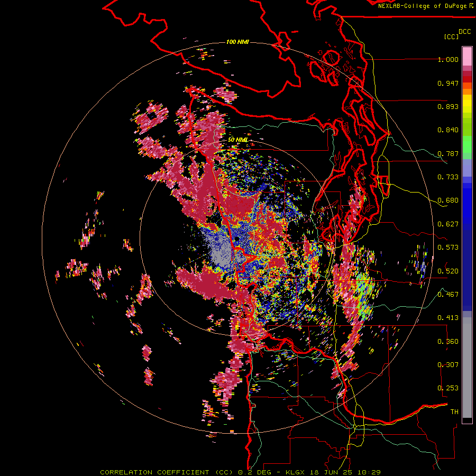Click the 0.787 value on the color scale

(x=448, y=153)
